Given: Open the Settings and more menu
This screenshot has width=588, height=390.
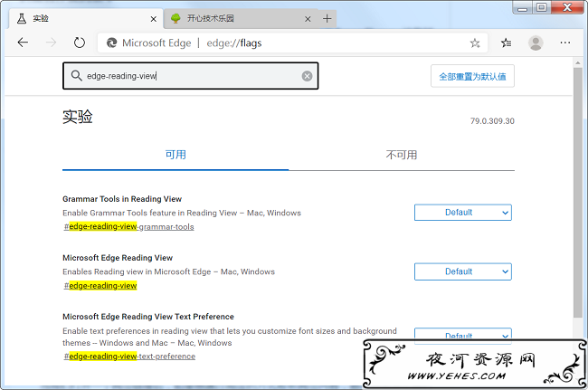Looking at the screenshot, I should click(565, 43).
